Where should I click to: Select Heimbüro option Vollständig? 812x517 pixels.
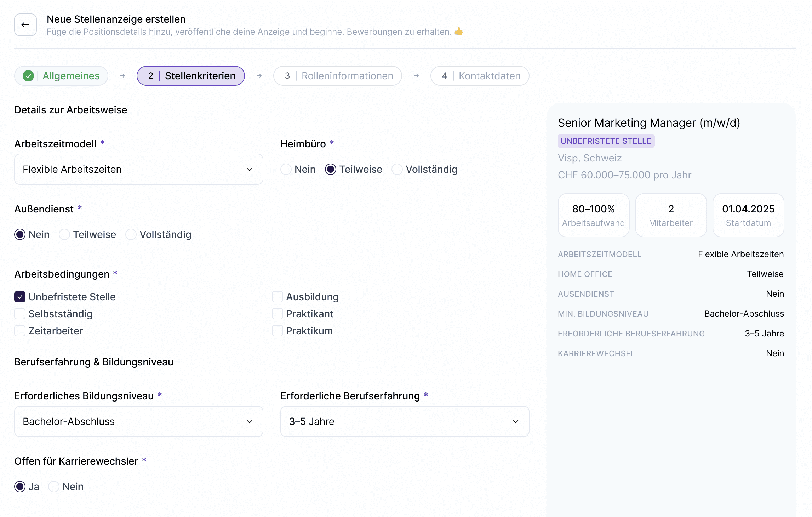[x=397, y=170]
